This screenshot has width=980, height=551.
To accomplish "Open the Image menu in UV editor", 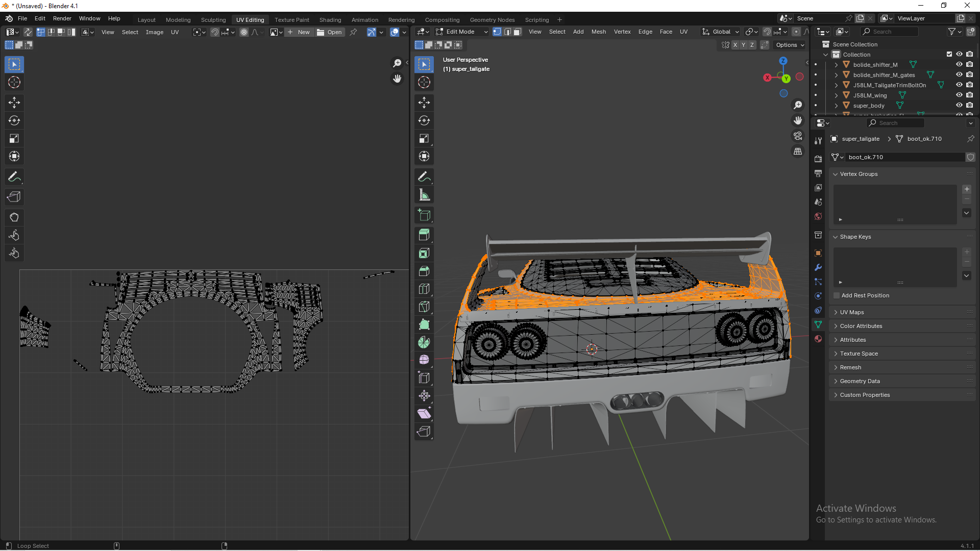I will coord(155,32).
